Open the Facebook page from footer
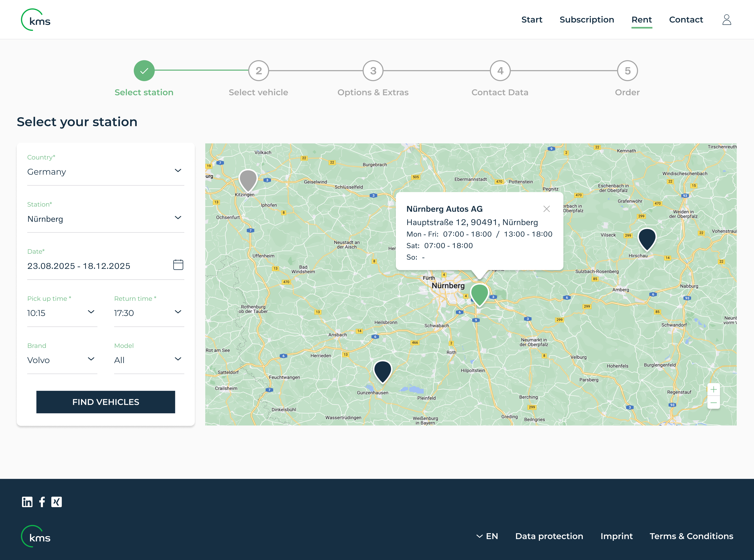754x560 pixels. (42, 502)
